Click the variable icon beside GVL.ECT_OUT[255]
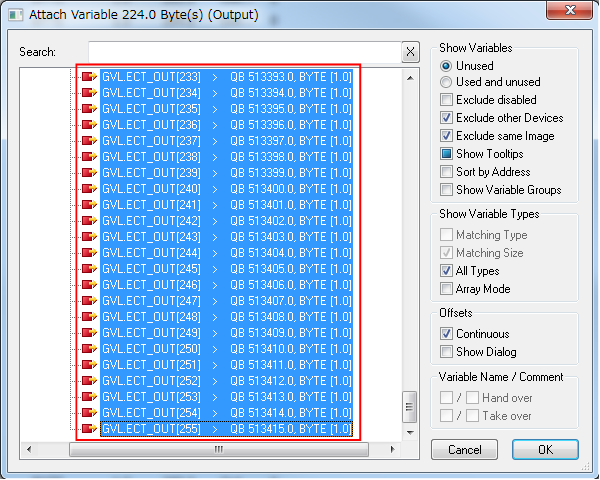The width and height of the screenshot is (600, 480). [x=90, y=429]
